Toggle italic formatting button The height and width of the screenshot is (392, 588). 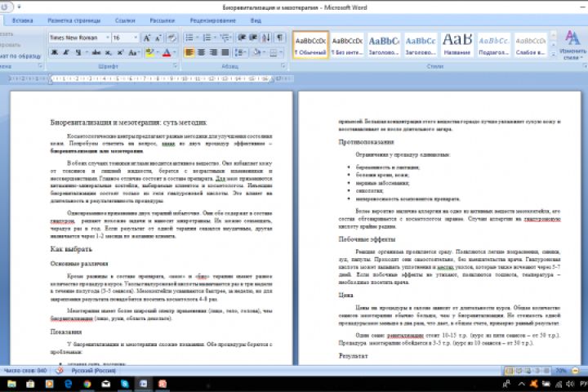click(66, 52)
